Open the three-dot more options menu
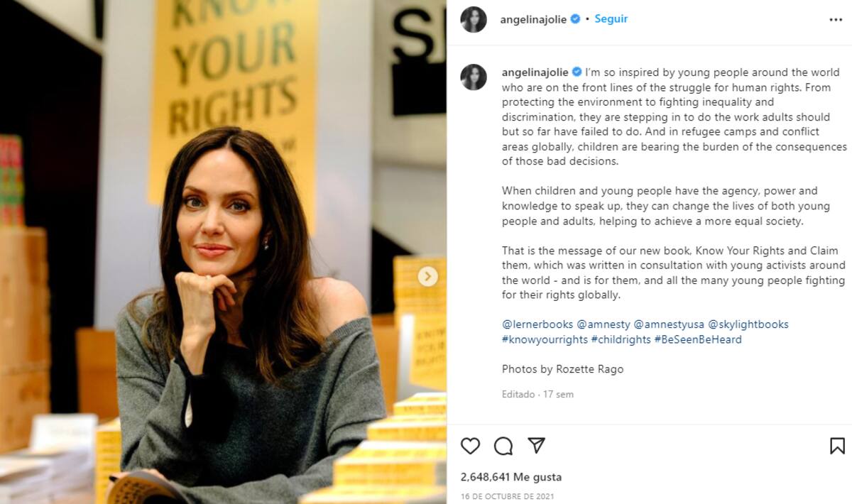The width and height of the screenshot is (852, 504). 836,20
